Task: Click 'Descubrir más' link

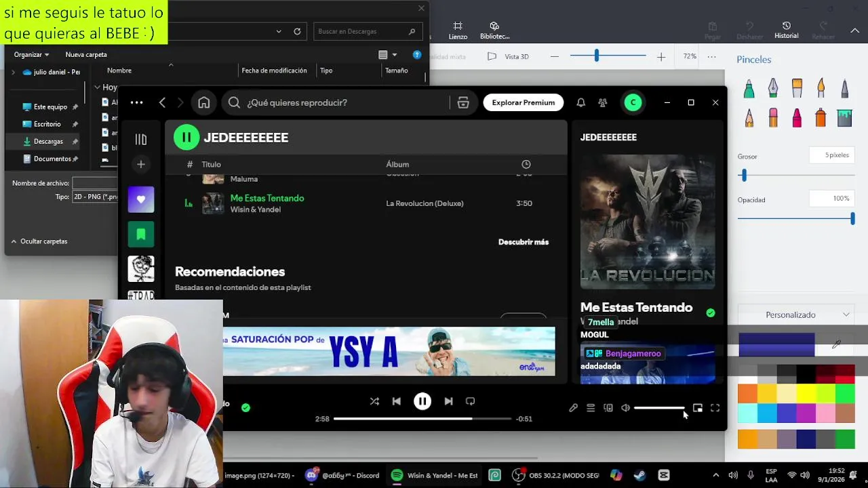Action: pos(524,242)
